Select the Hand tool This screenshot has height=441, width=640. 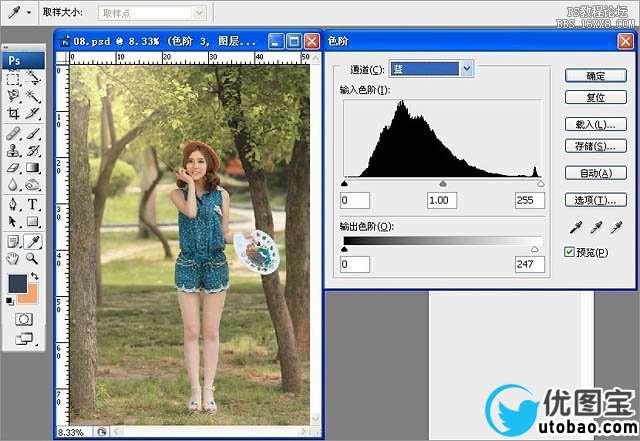point(13,258)
